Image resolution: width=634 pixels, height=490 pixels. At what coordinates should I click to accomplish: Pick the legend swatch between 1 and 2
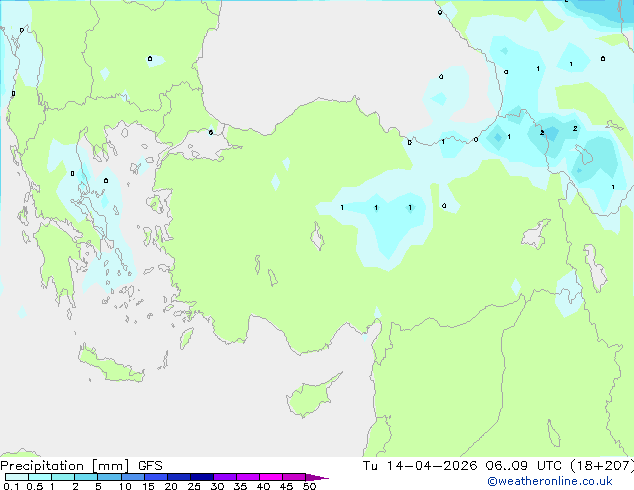63,477
